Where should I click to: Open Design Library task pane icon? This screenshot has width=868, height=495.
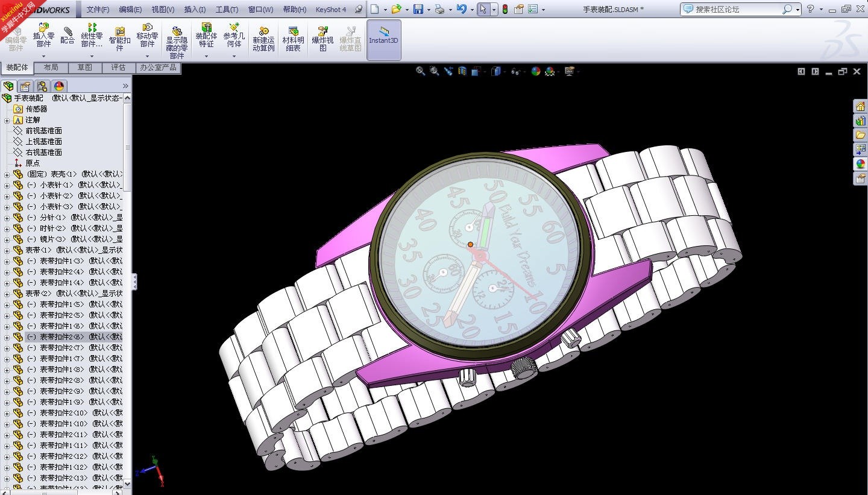tap(860, 121)
